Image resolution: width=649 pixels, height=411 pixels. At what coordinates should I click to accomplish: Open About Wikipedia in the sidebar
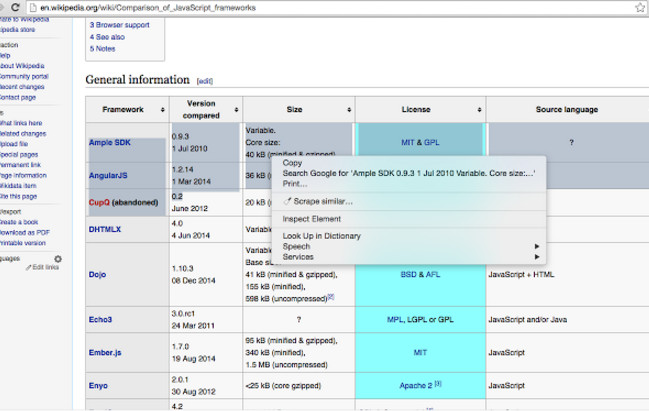click(22, 66)
